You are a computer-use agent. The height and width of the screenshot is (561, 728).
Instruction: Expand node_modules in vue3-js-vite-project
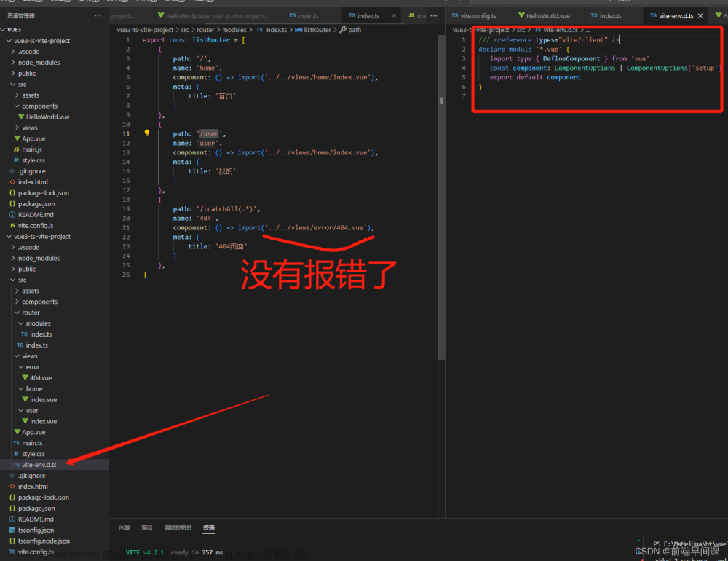click(13, 62)
